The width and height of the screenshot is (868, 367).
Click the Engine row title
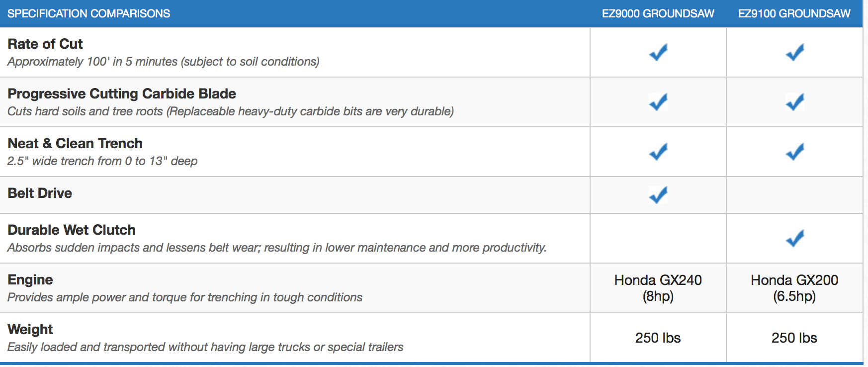point(30,279)
